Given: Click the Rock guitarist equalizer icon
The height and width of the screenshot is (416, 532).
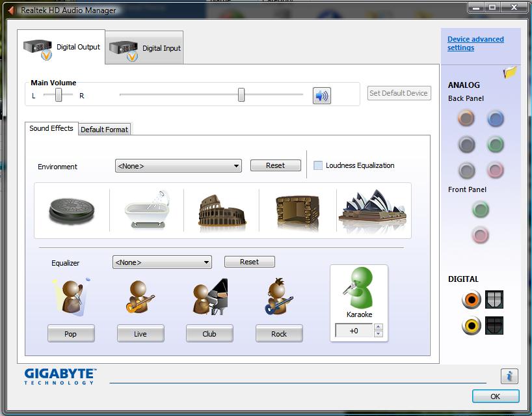Looking at the screenshot, I should click(x=279, y=296).
